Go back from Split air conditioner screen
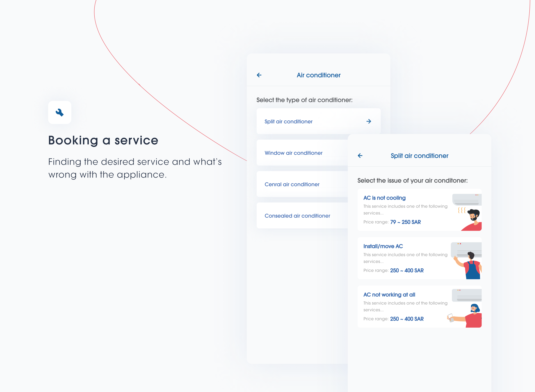The width and height of the screenshot is (535, 392). point(360,156)
